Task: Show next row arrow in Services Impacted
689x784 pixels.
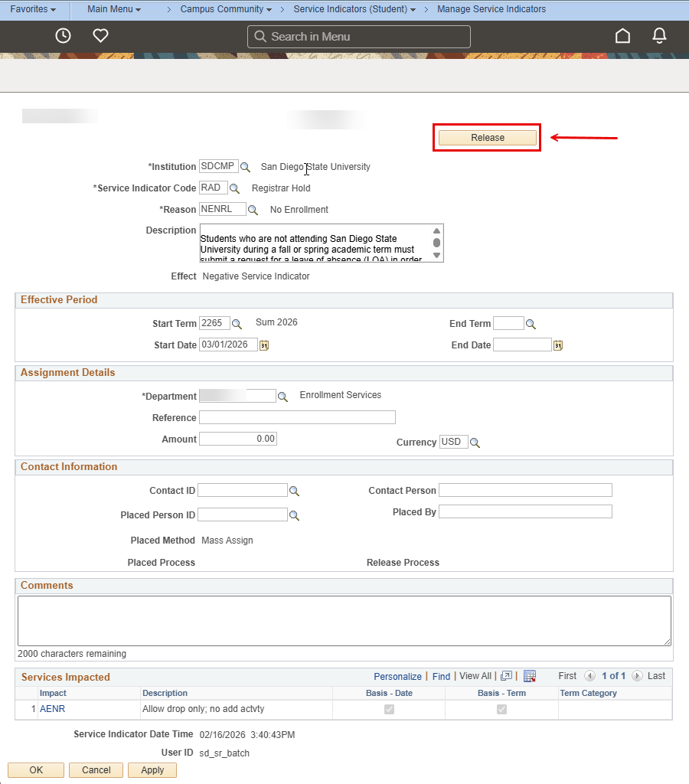Action: (637, 676)
